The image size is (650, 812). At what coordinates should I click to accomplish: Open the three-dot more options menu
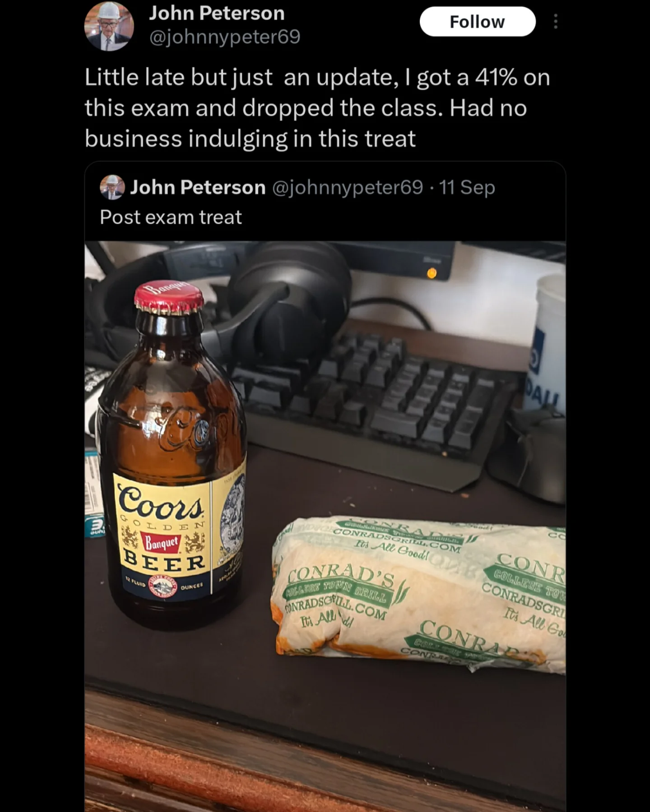click(x=555, y=21)
